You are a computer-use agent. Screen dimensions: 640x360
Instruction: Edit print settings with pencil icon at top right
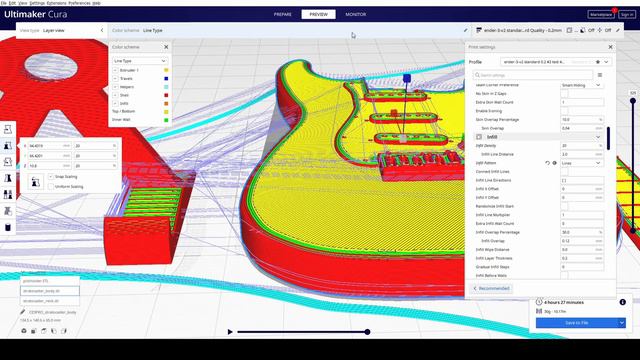pos(618,30)
